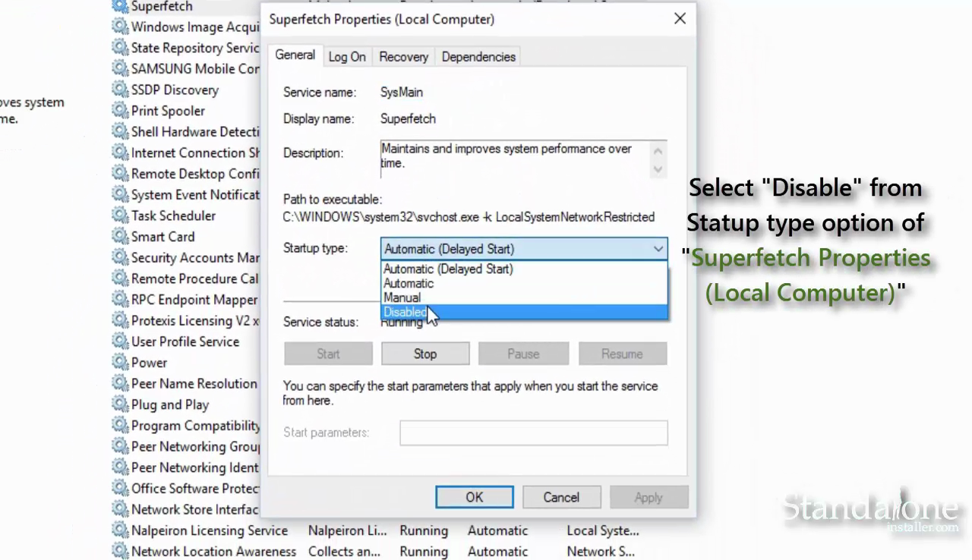Image resolution: width=972 pixels, height=560 pixels.
Task: Click gear icon beside State Repository Service
Action: (120, 48)
